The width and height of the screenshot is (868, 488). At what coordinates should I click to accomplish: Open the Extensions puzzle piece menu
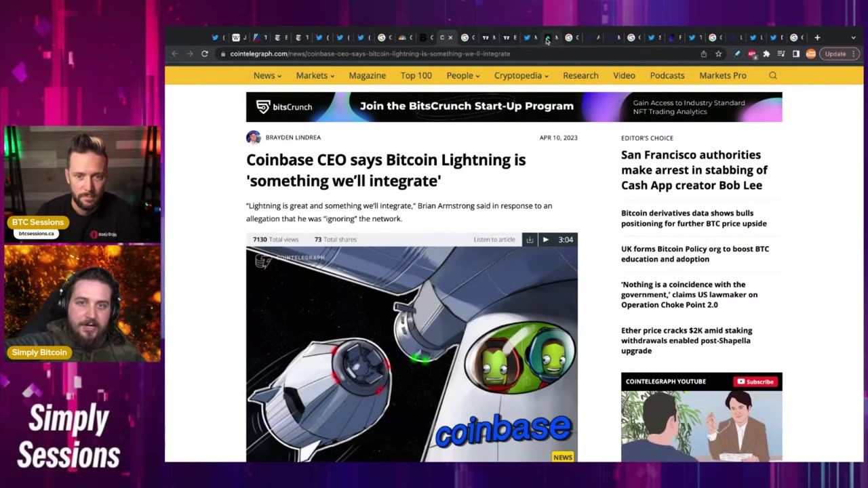[x=767, y=54]
